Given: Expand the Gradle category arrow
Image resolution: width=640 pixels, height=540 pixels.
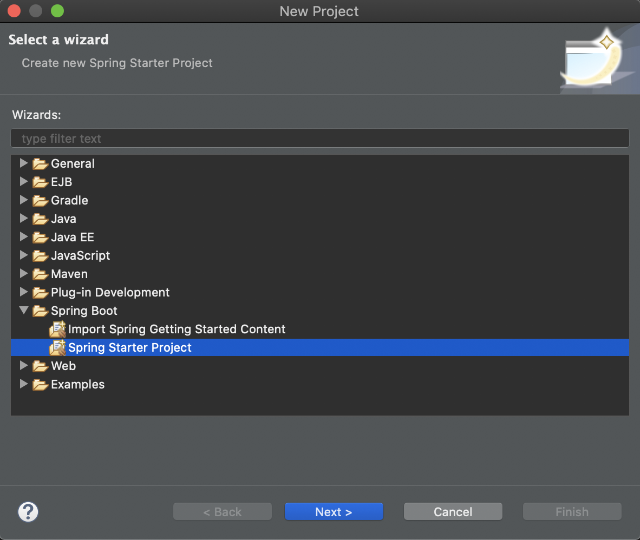Looking at the screenshot, I should pyautogui.click(x=24, y=200).
